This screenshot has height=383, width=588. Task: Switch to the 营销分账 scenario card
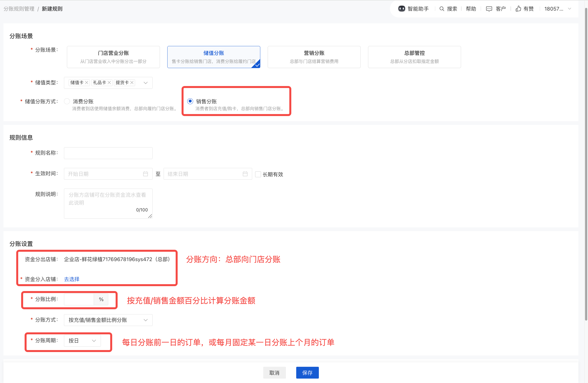(x=314, y=57)
